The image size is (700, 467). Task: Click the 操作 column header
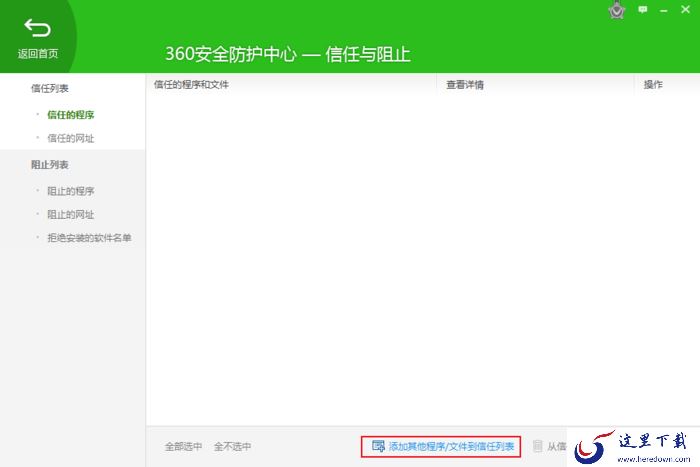tap(653, 84)
